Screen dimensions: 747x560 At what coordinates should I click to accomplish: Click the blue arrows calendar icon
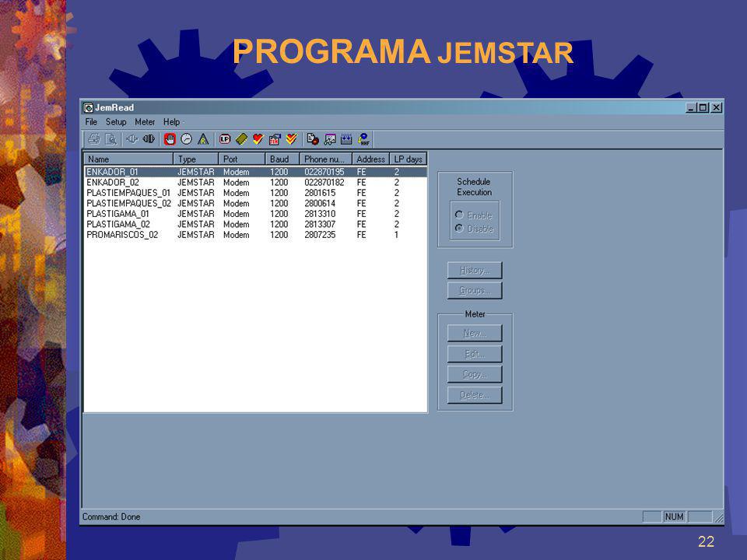point(346,139)
